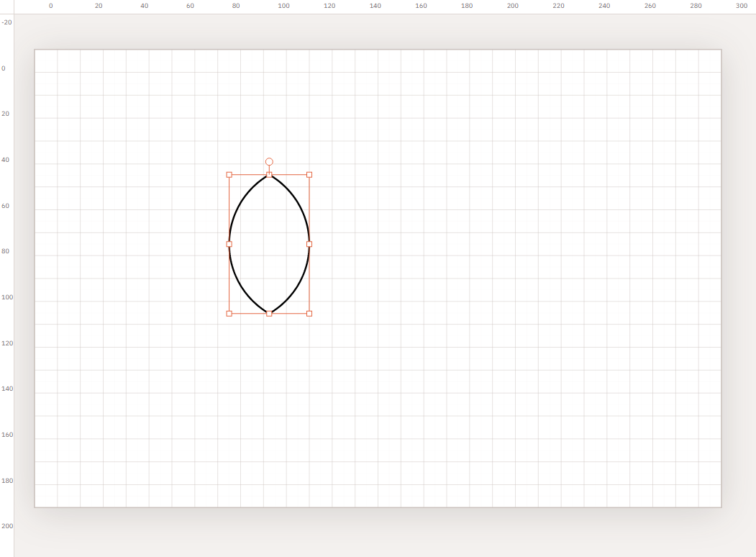Click the bottom-right resize handle of selection
The image size is (756, 557).
coord(309,314)
